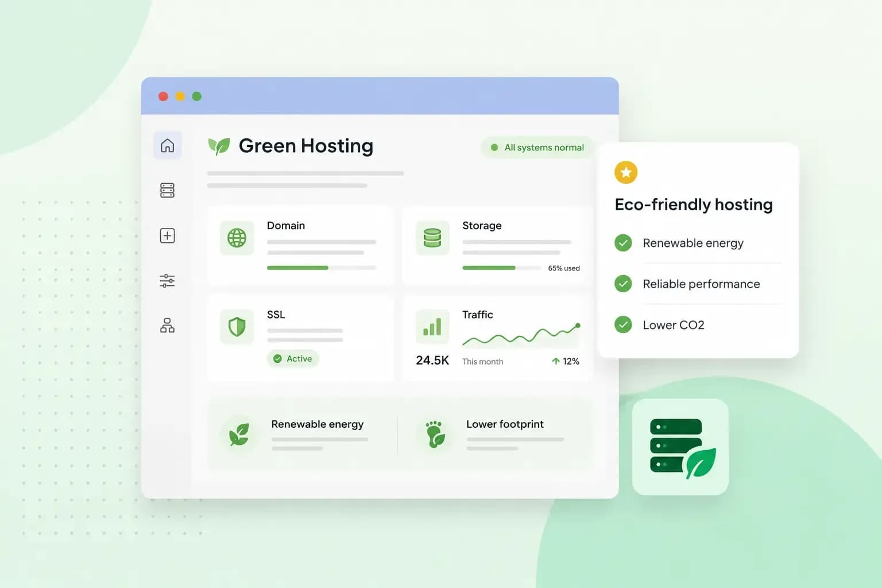The image size is (882, 588).
Task: Open the servers icon in sidebar
Action: click(x=167, y=190)
